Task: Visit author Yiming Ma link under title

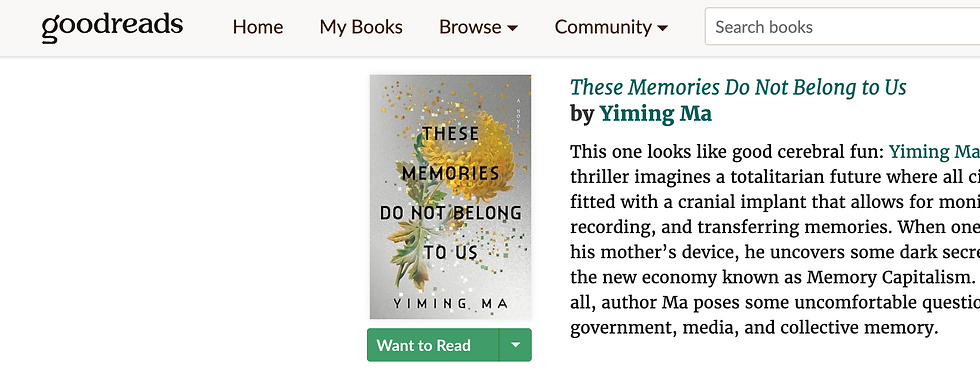Action: pyautogui.click(x=656, y=114)
